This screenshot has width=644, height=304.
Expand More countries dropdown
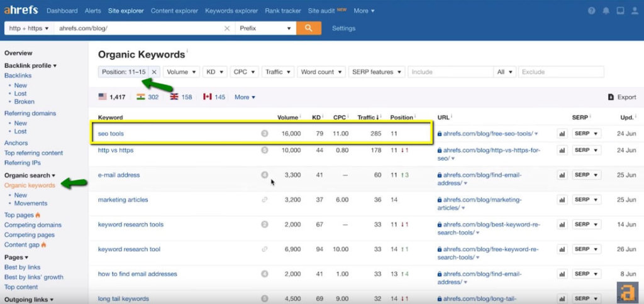[245, 97]
